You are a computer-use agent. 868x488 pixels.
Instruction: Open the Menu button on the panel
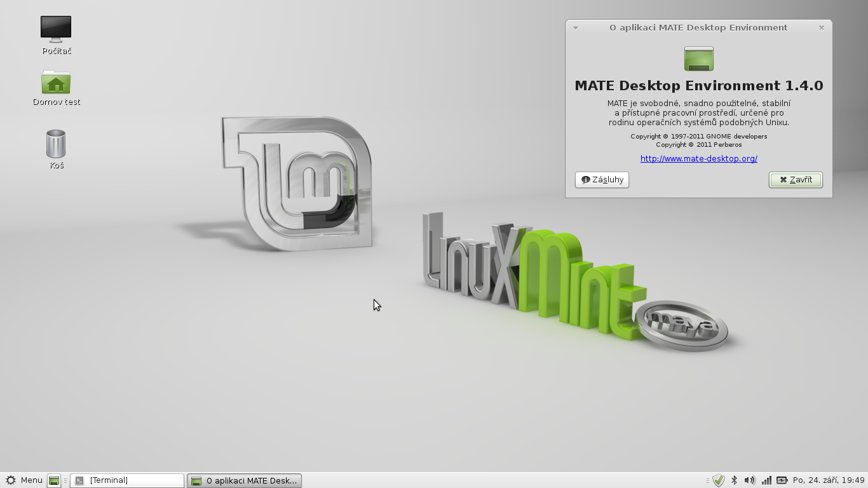(24, 480)
